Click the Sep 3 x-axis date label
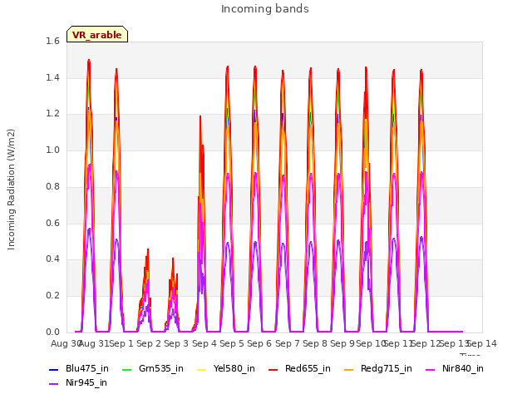 coord(176,343)
